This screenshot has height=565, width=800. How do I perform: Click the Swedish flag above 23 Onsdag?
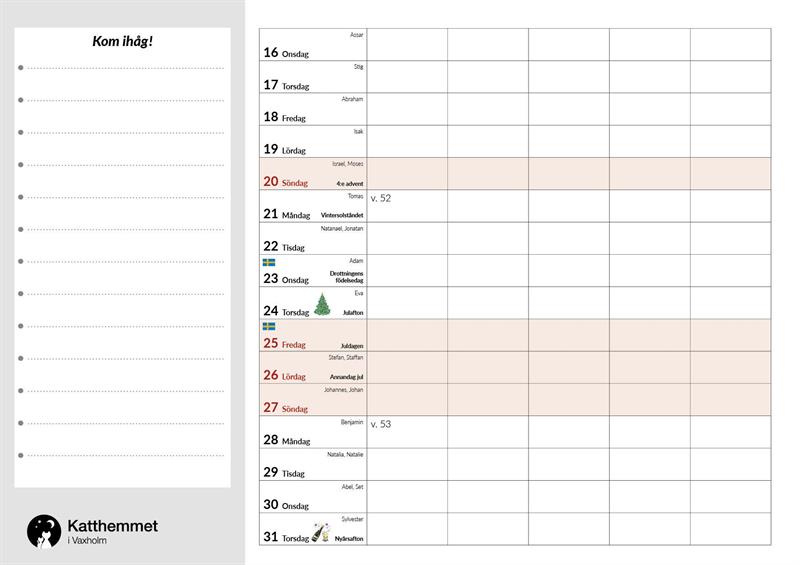(x=269, y=262)
